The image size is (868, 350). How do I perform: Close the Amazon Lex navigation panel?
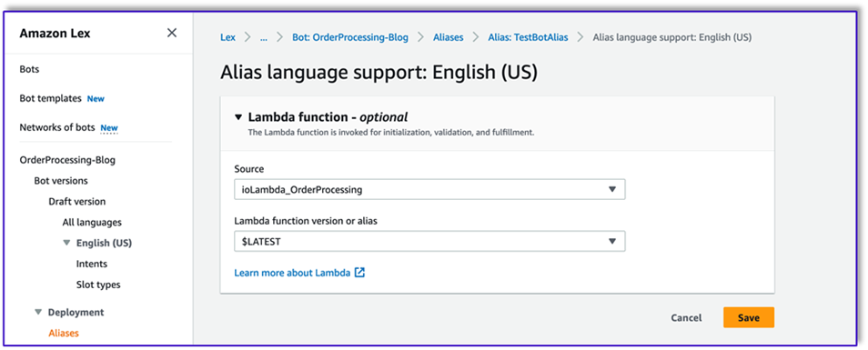click(x=172, y=33)
